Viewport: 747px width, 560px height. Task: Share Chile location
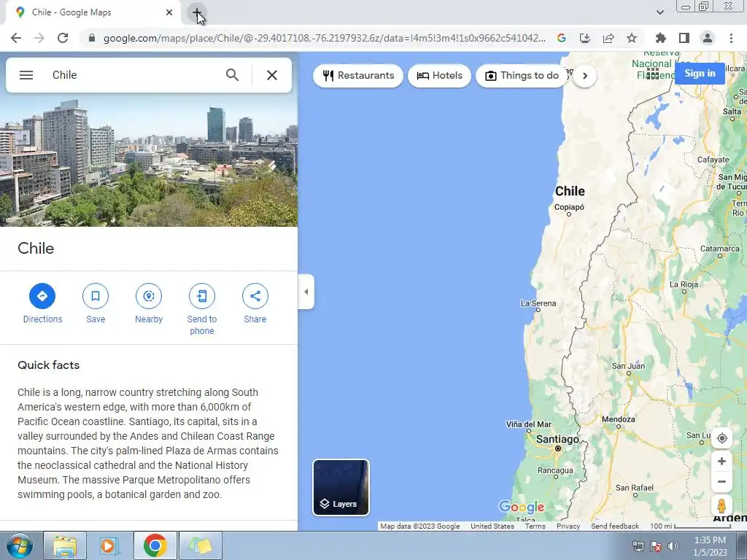coord(255,304)
